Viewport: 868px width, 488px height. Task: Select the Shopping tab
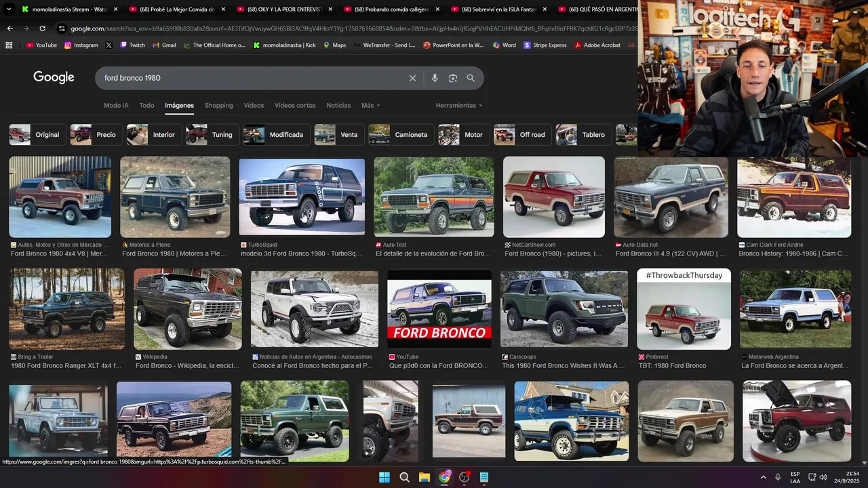pyautogui.click(x=218, y=105)
